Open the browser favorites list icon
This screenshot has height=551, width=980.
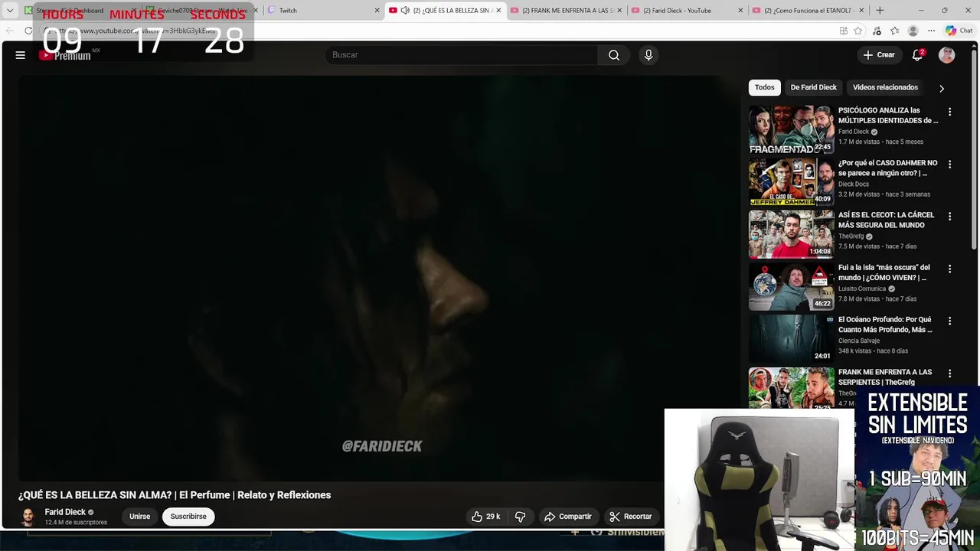895,31
